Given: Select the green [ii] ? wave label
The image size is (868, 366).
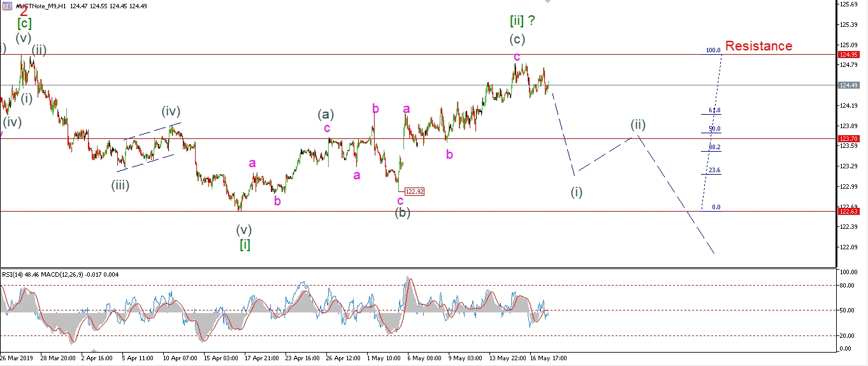Looking at the screenshot, I should [x=522, y=20].
